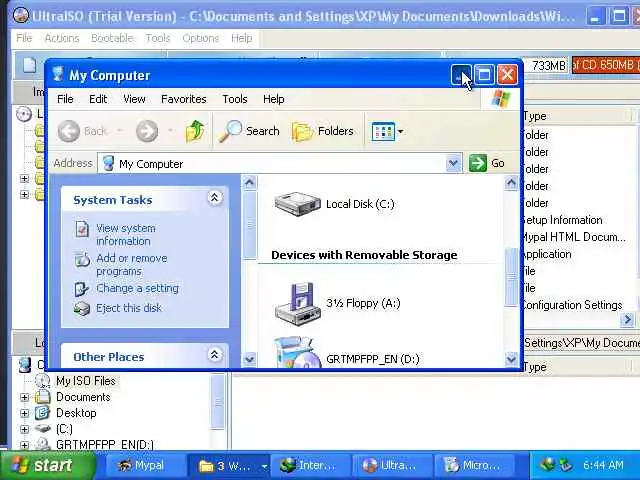Select Setup Information row in UltraISO
This screenshot has width=640, height=480.
562,220
